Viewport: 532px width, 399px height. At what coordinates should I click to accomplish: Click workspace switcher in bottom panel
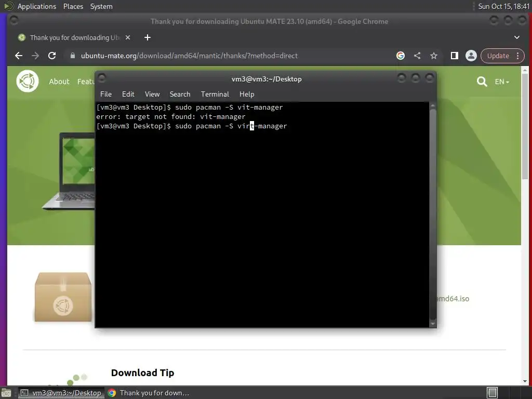tap(492, 393)
